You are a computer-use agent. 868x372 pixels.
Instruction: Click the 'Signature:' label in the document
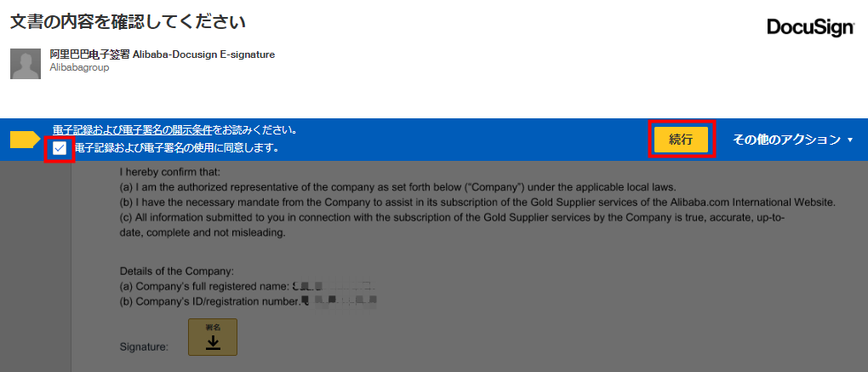click(144, 347)
